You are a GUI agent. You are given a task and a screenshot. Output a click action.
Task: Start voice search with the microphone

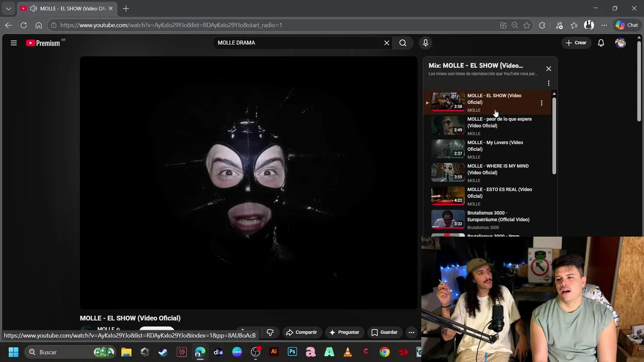pyautogui.click(x=425, y=43)
